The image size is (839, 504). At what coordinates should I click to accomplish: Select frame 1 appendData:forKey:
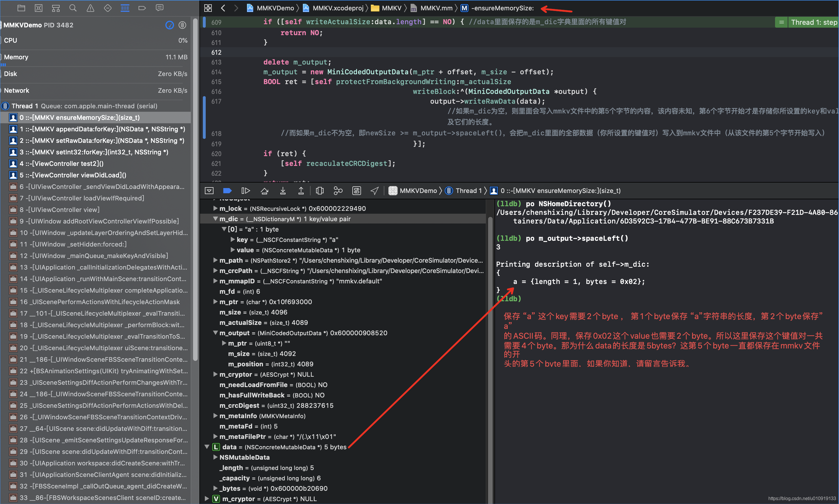click(95, 129)
